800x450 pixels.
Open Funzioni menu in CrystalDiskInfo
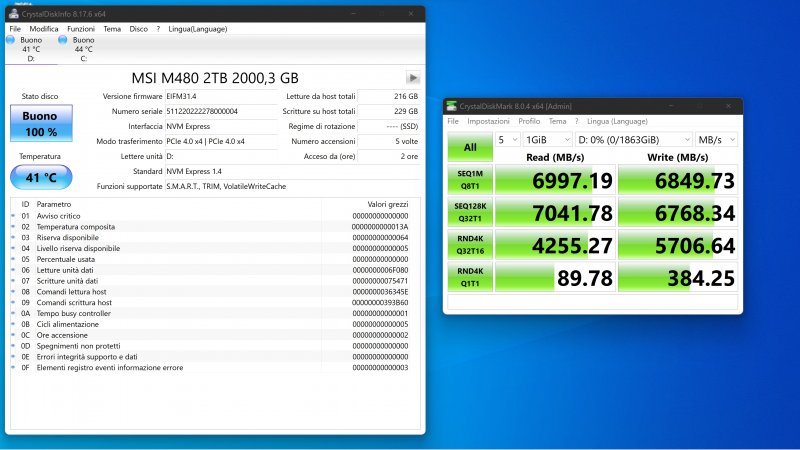click(81, 29)
